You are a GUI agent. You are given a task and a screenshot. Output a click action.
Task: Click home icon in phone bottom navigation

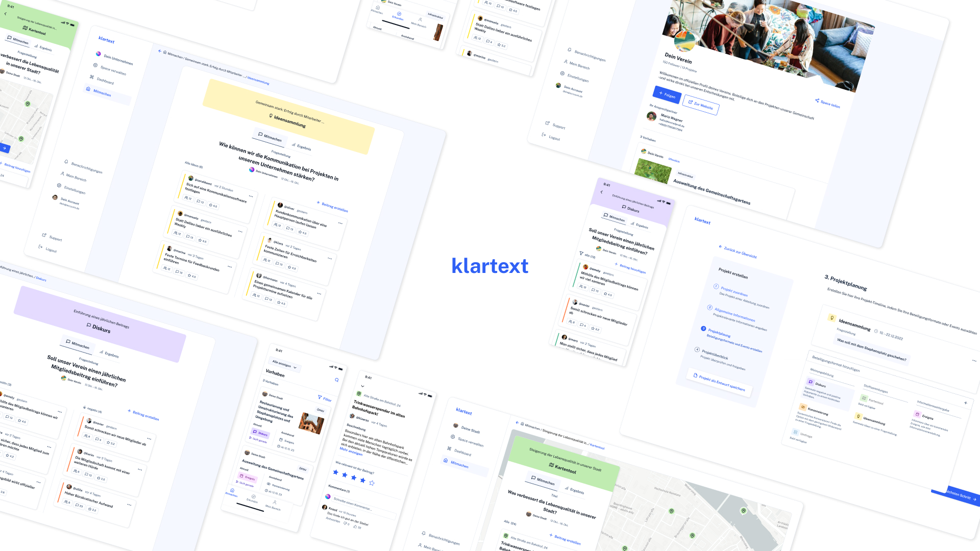232,491
